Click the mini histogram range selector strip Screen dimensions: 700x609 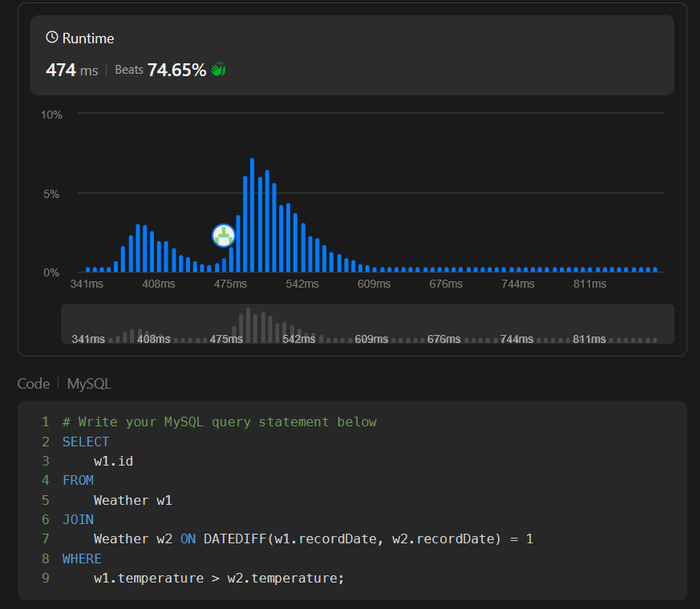point(367,324)
